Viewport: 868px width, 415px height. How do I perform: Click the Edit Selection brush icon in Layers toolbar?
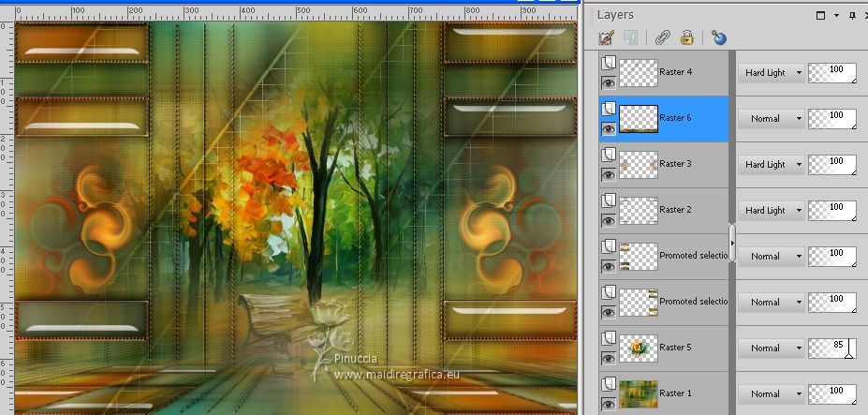click(x=608, y=37)
